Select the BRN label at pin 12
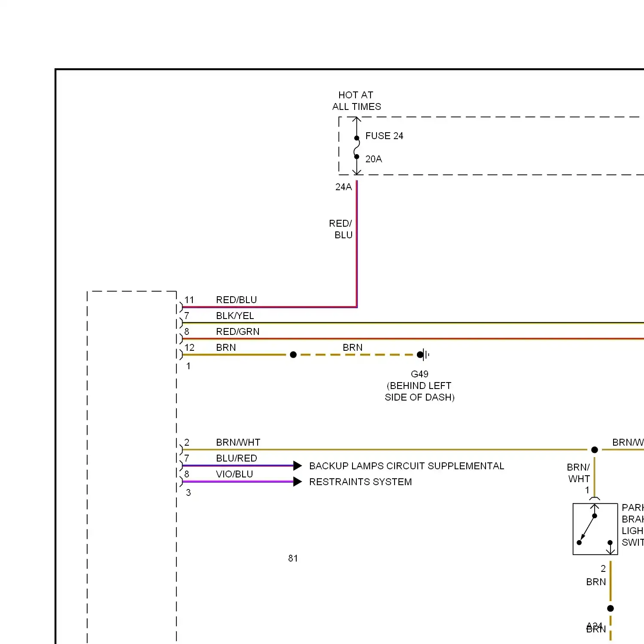Viewport: 644px width, 644px height. [226, 347]
